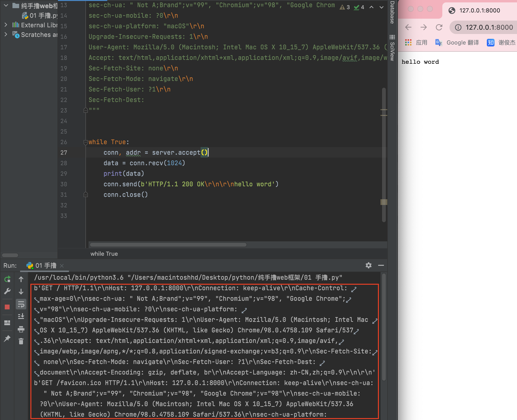The height and width of the screenshot is (420, 517).
Task: Click 'conn.close()' on line 31
Action: (x=125, y=195)
